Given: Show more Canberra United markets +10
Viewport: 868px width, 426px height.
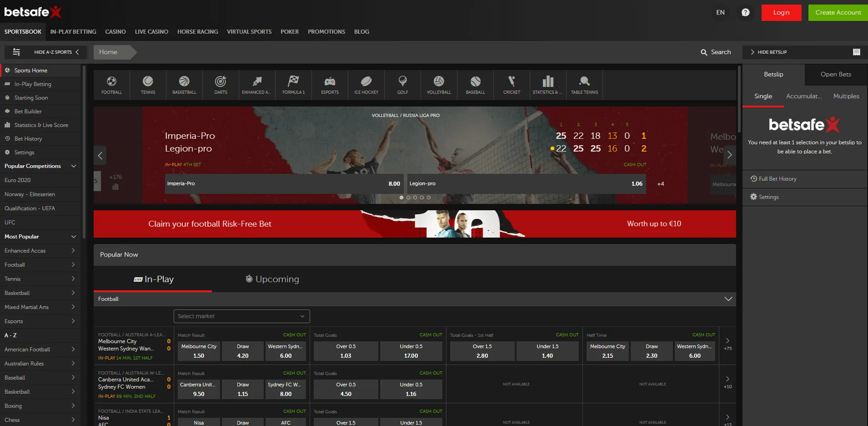Looking at the screenshot, I should coord(728,383).
